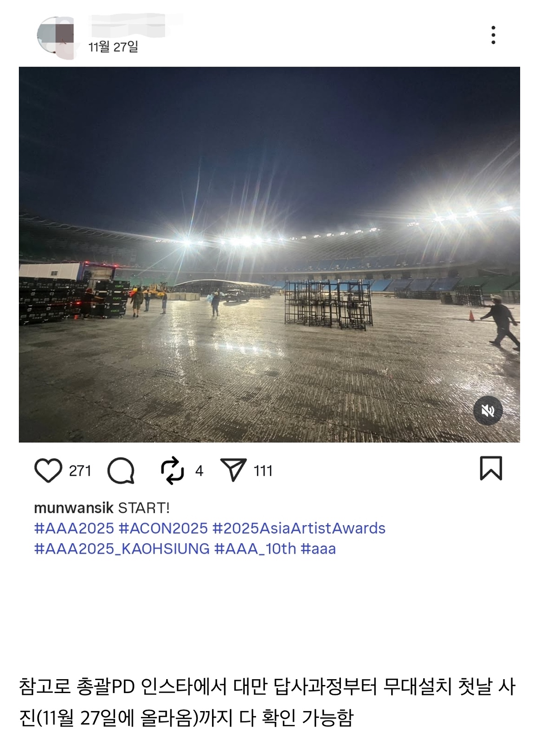Screen dimensions: 539x756
Task: View the share count 111
Action: [x=263, y=471]
